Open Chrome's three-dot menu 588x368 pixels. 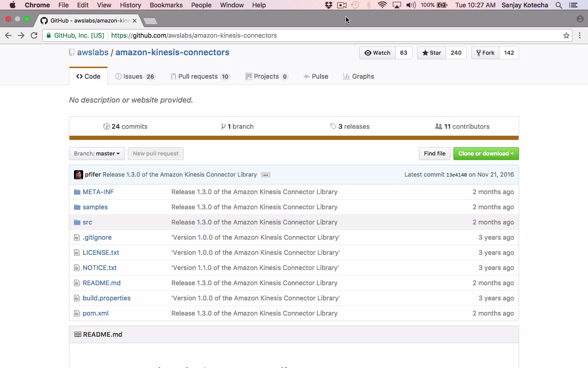click(580, 35)
